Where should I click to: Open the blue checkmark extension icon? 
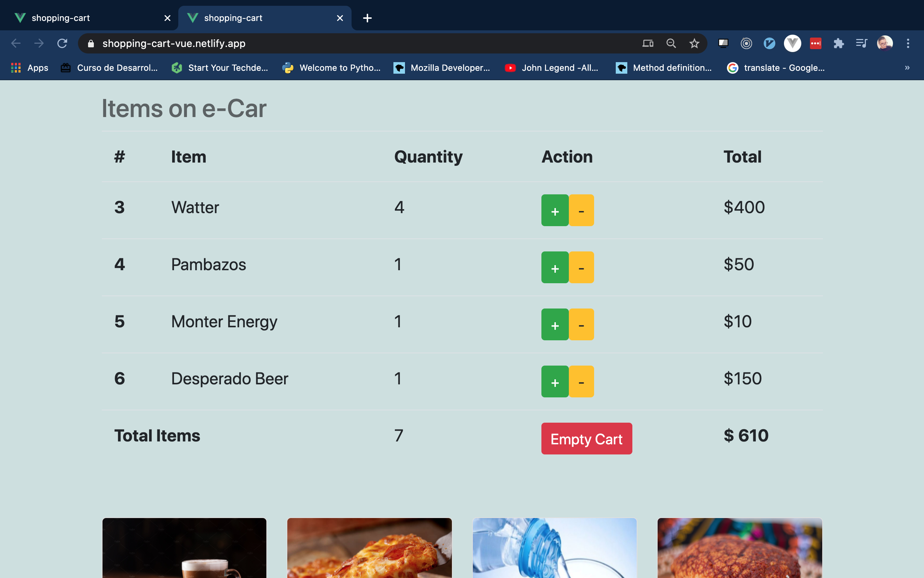pos(770,43)
